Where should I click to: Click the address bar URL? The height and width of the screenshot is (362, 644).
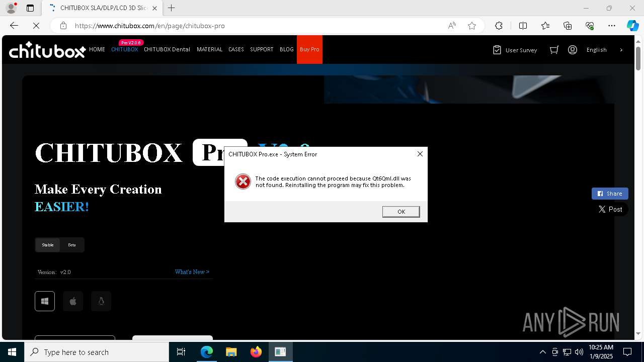tap(150, 26)
